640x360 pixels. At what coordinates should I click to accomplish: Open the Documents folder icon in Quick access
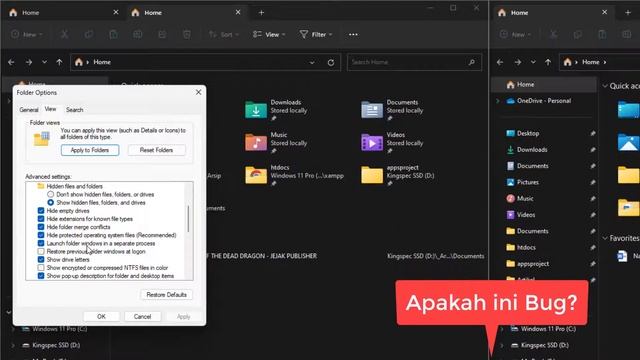(x=372, y=109)
